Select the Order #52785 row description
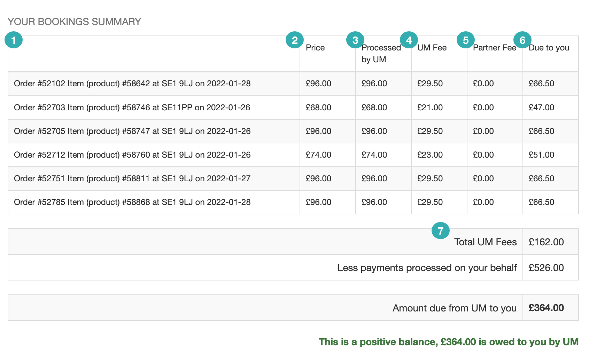 (132, 202)
